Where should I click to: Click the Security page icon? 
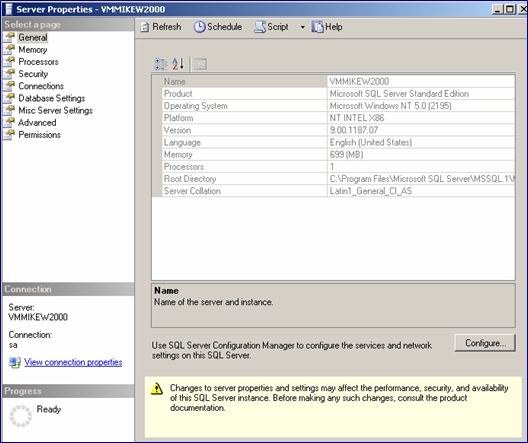click(9, 74)
